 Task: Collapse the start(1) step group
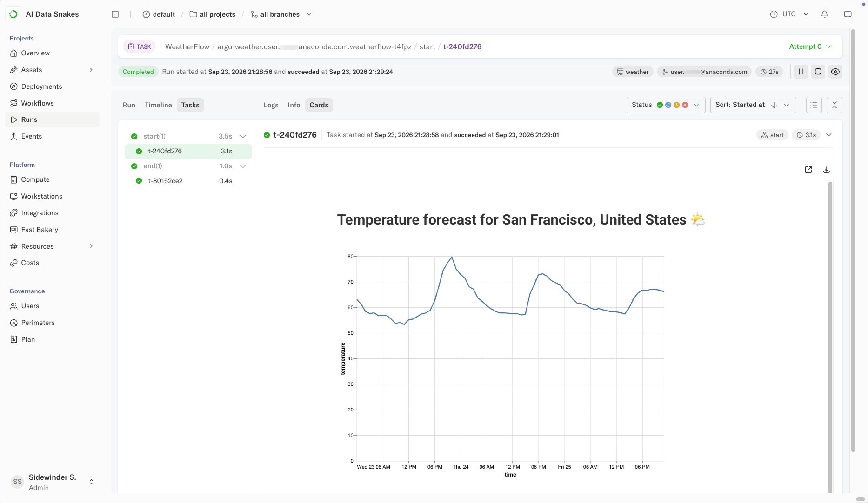(x=243, y=137)
